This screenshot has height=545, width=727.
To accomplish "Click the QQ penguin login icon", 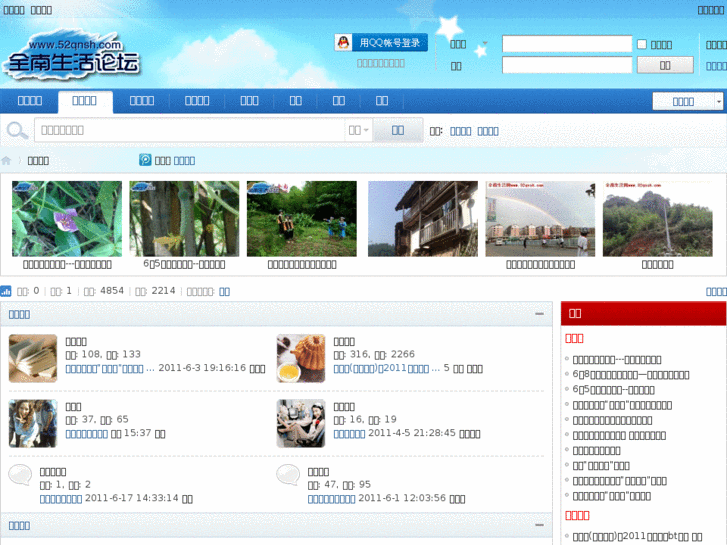I will pyautogui.click(x=344, y=43).
